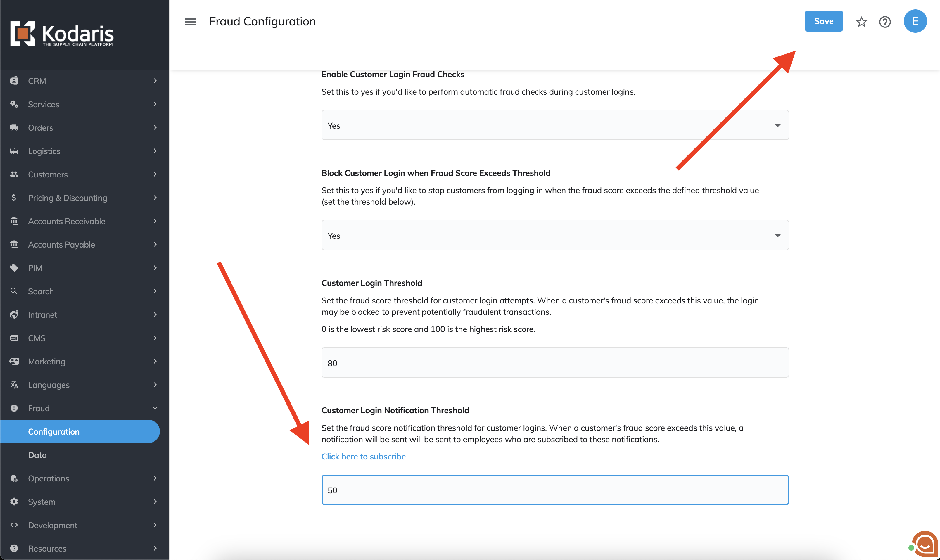The image size is (940, 560).
Task: Collapse the Fraud menu section
Action: coord(155,408)
